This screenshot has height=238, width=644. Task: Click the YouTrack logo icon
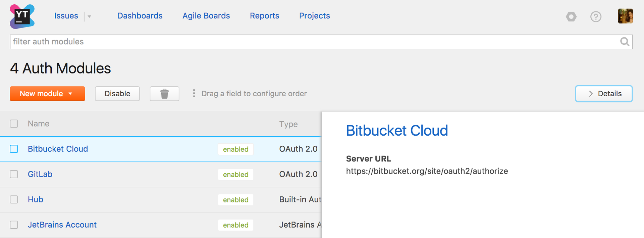click(x=22, y=16)
